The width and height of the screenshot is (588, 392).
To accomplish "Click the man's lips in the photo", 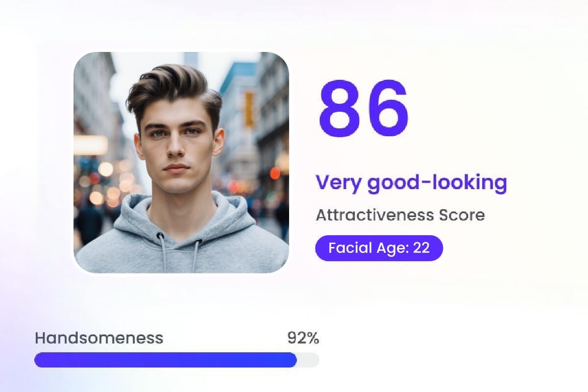I will pyautogui.click(x=176, y=168).
